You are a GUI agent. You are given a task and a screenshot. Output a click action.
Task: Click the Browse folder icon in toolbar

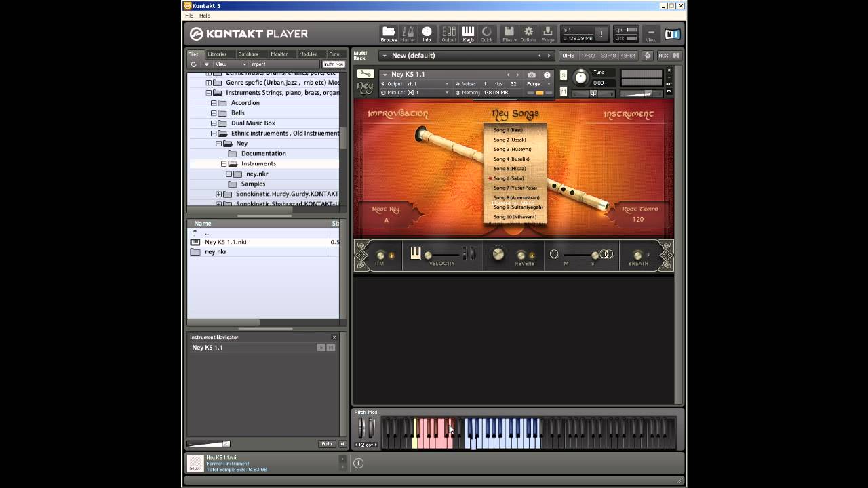[x=389, y=34]
